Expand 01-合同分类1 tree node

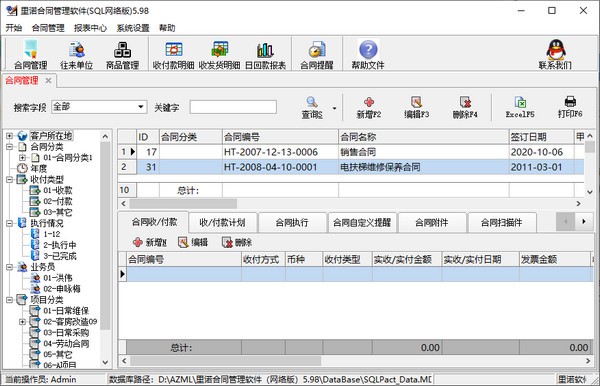[22, 158]
